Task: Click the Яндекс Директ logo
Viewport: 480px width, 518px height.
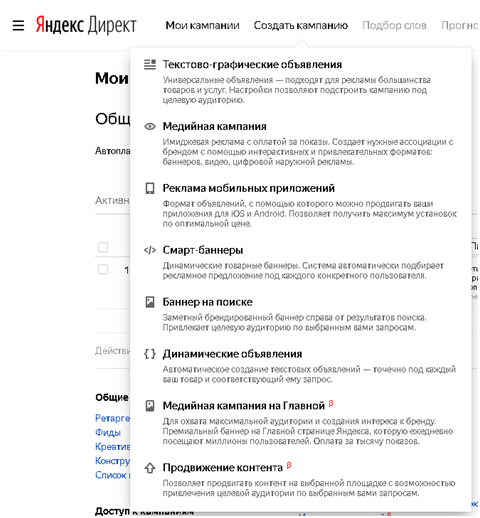Action: click(x=86, y=25)
